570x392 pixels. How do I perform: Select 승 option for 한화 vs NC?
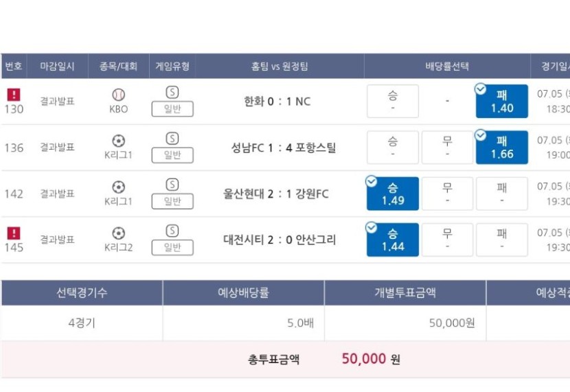[x=393, y=102]
